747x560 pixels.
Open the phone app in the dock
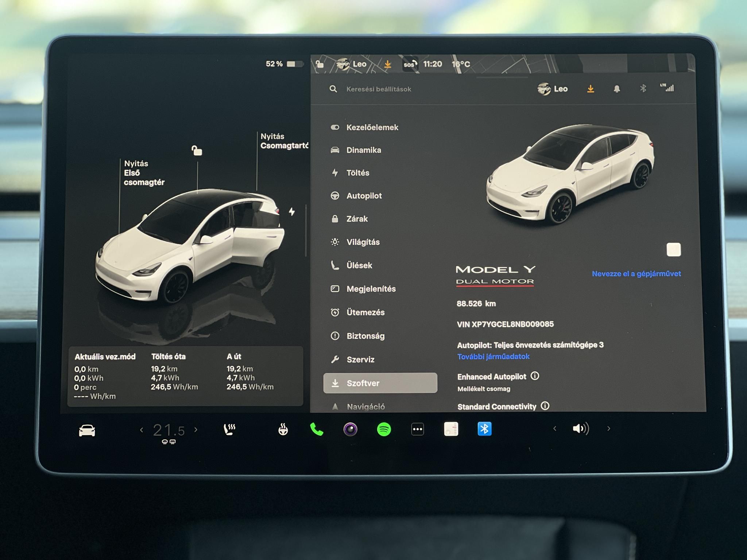pyautogui.click(x=317, y=429)
